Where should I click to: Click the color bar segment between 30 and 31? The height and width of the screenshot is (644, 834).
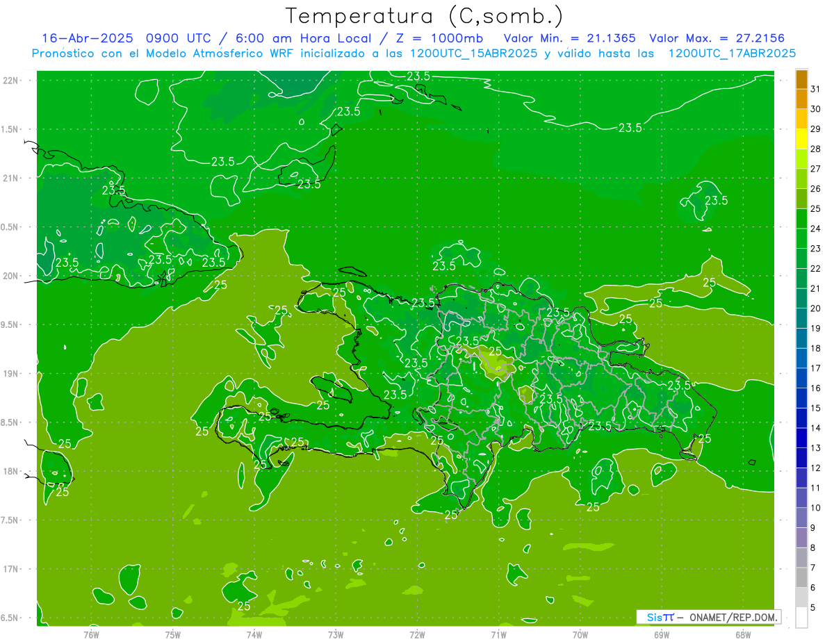click(x=801, y=99)
